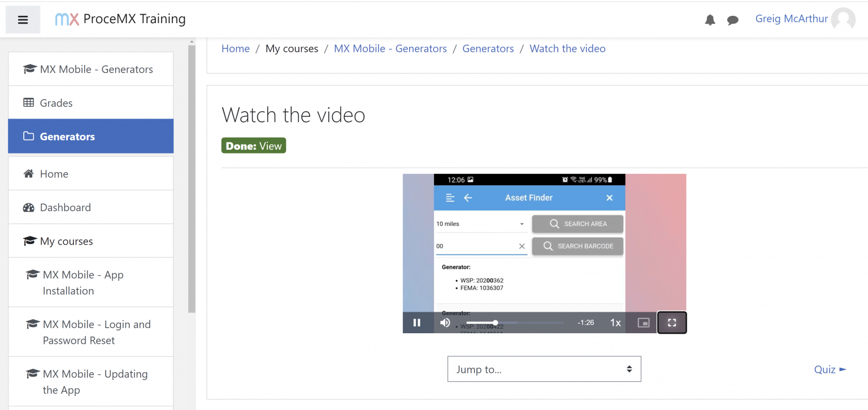Open the messages speech bubble icon
Screen dimensions: 868x410
point(732,20)
